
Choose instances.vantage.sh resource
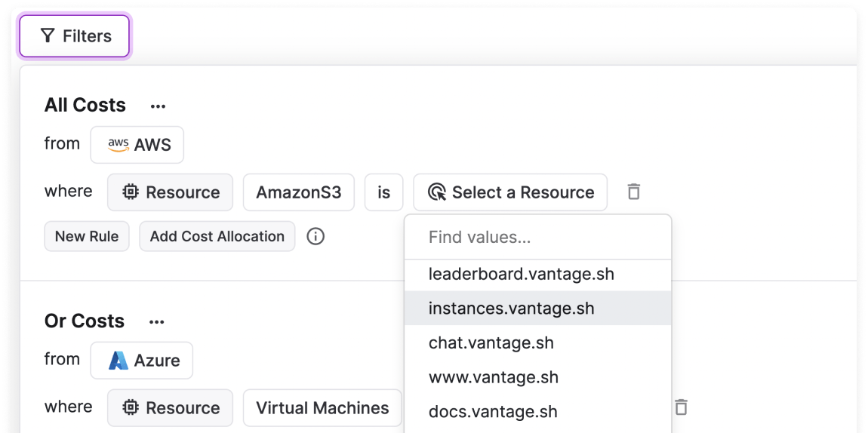click(511, 309)
